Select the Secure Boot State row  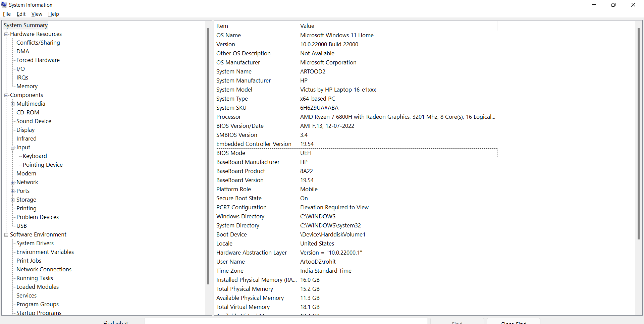coord(356,198)
